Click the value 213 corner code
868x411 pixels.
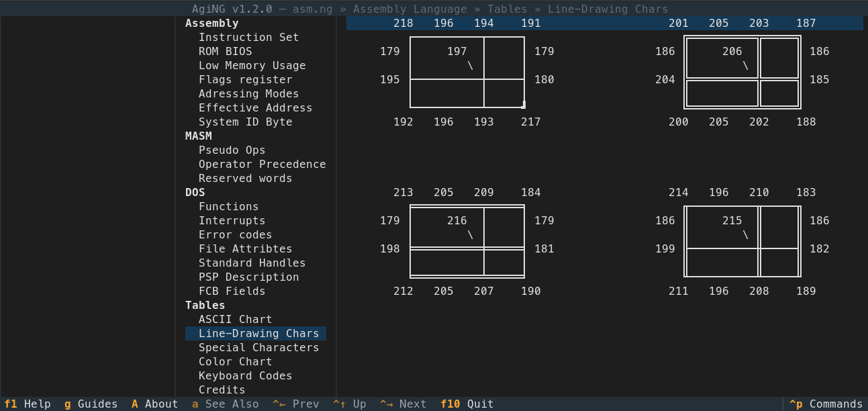403,193
